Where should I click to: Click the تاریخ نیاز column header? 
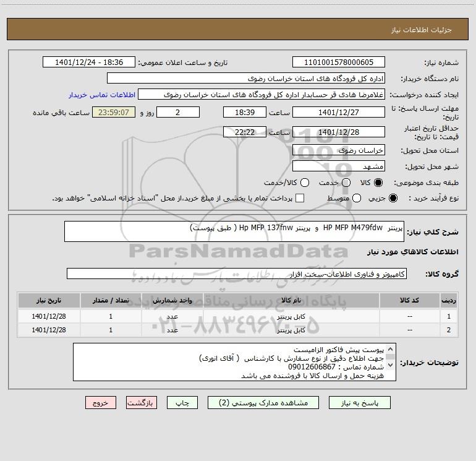[x=49, y=301]
